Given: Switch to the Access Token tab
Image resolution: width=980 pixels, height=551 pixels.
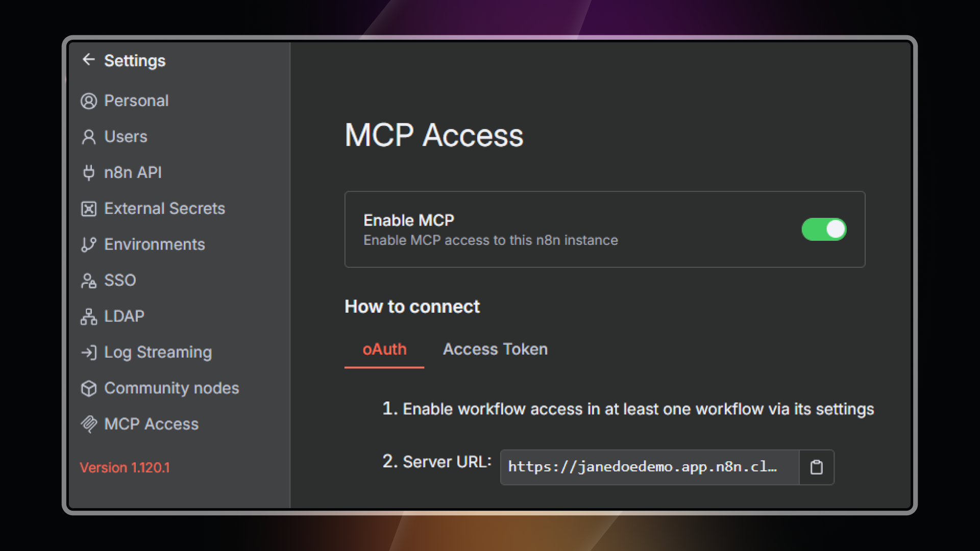Looking at the screenshot, I should (495, 349).
